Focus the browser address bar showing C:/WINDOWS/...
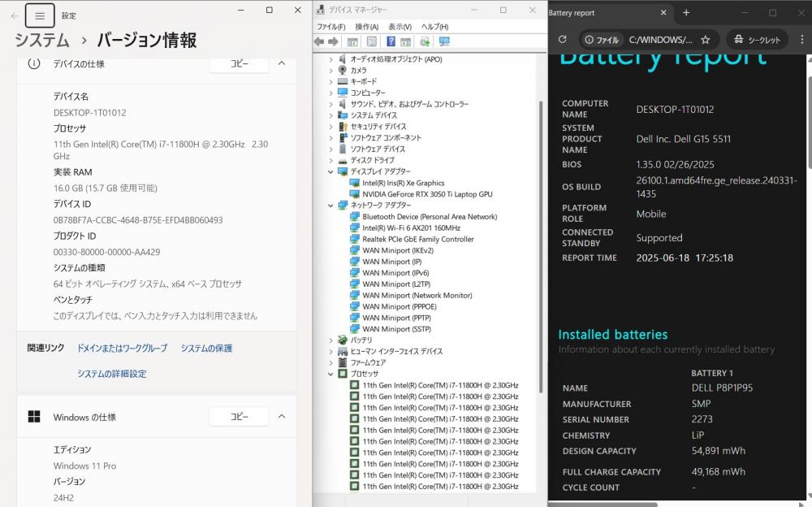812x507 pixels. click(660, 40)
